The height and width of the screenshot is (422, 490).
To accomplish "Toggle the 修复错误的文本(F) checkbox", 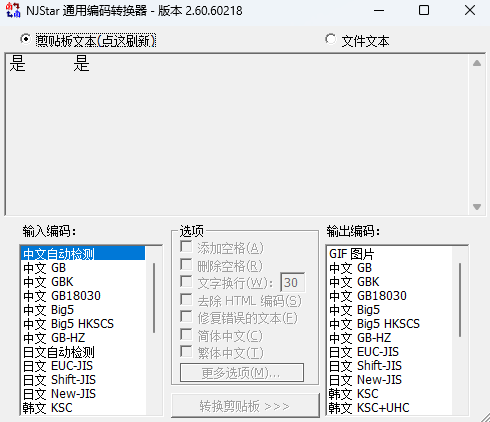I will 186,317.
